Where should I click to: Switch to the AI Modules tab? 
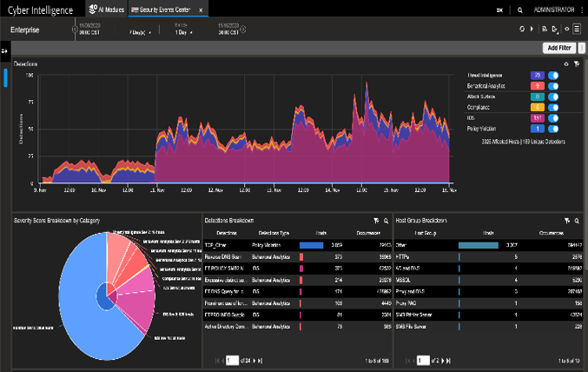pos(108,10)
